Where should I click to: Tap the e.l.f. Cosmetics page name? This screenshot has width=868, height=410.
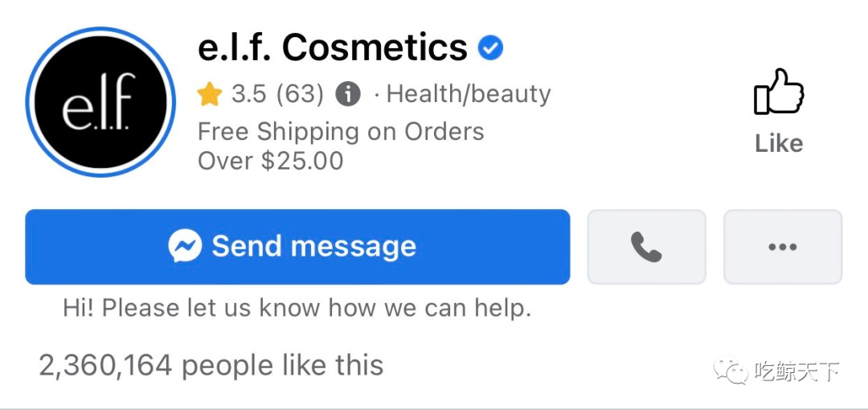coord(333,48)
